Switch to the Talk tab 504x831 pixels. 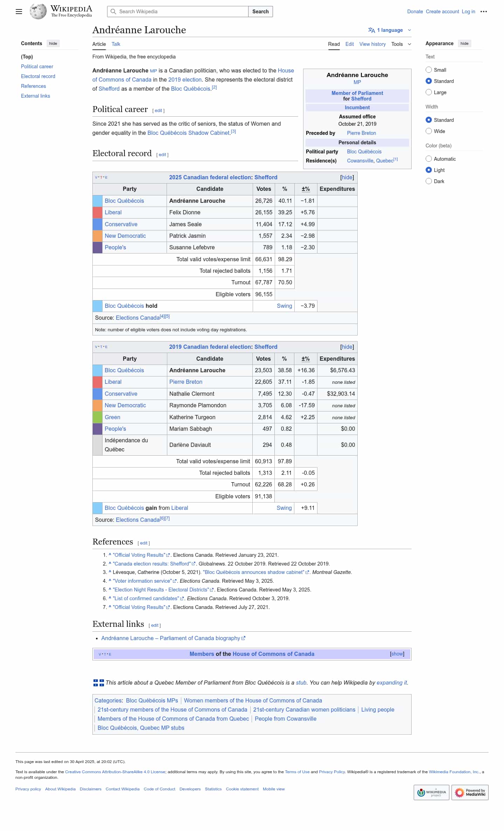[116, 44]
